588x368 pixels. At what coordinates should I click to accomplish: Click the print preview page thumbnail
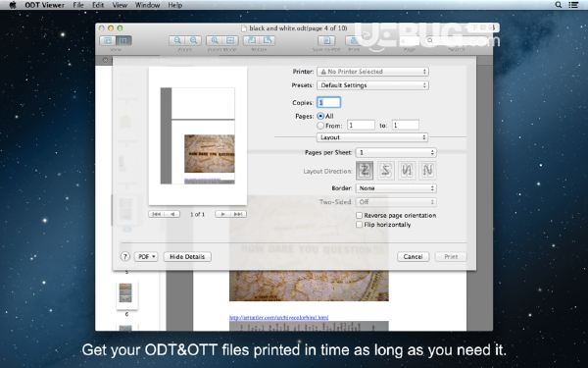(198, 136)
